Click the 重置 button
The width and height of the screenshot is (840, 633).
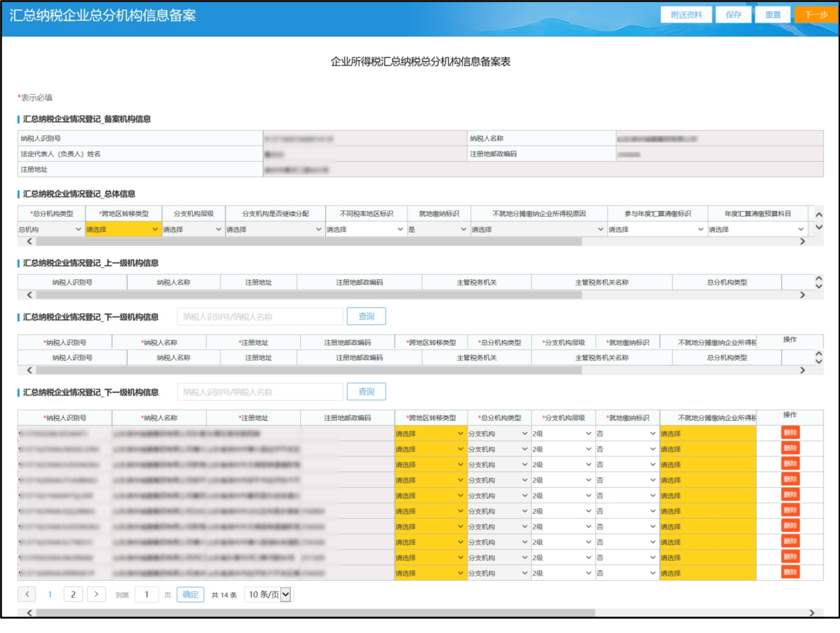click(x=773, y=15)
